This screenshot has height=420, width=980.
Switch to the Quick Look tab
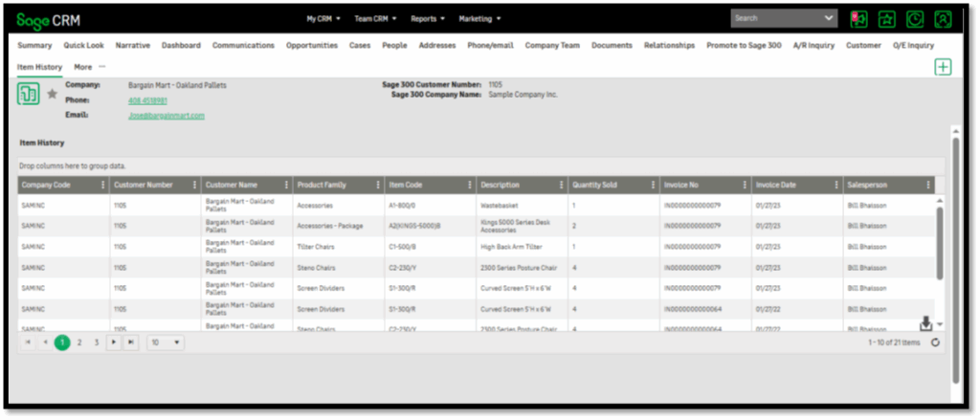pyautogui.click(x=84, y=46)
